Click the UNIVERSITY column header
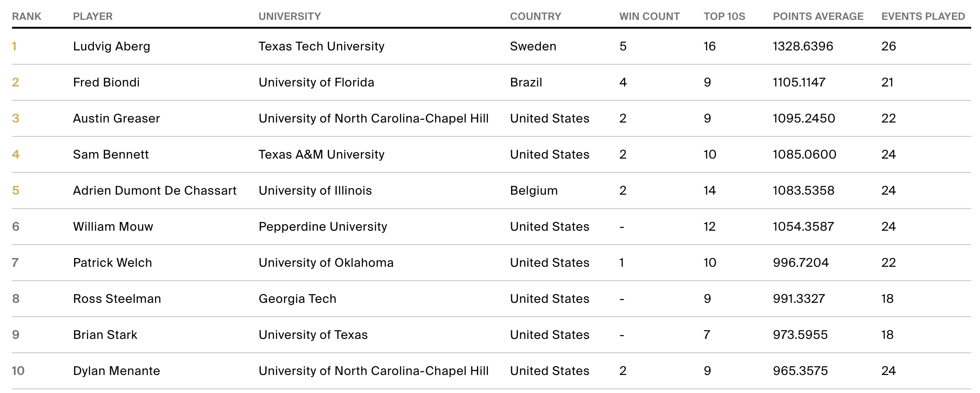Viewport: 980px width, 393px height. coord(289,17)
